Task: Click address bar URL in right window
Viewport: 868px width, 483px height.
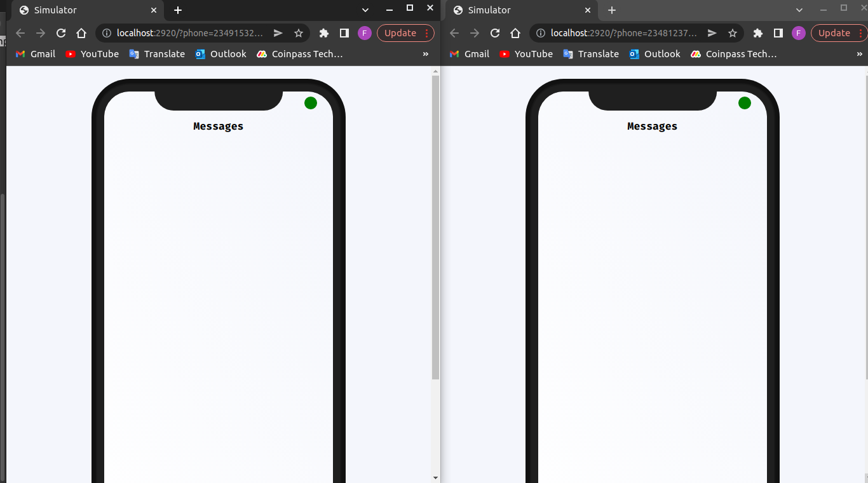Action: (623, 33)
